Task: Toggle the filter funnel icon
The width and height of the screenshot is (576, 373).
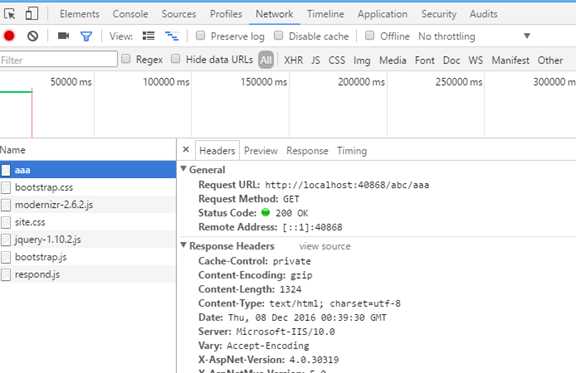Action: (x=86, y=36)
